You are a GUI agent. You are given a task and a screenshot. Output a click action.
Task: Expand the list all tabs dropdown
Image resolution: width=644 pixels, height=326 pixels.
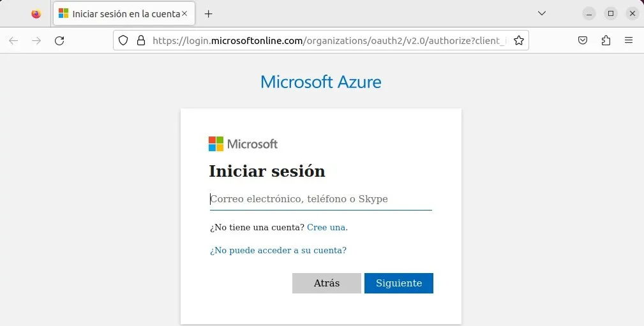coord(541,13)
